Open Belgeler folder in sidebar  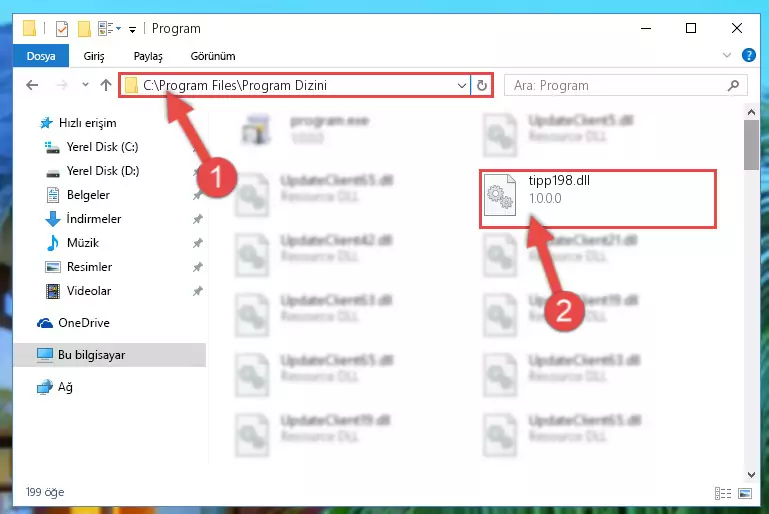pyautogui.click(x=88, y=195)
